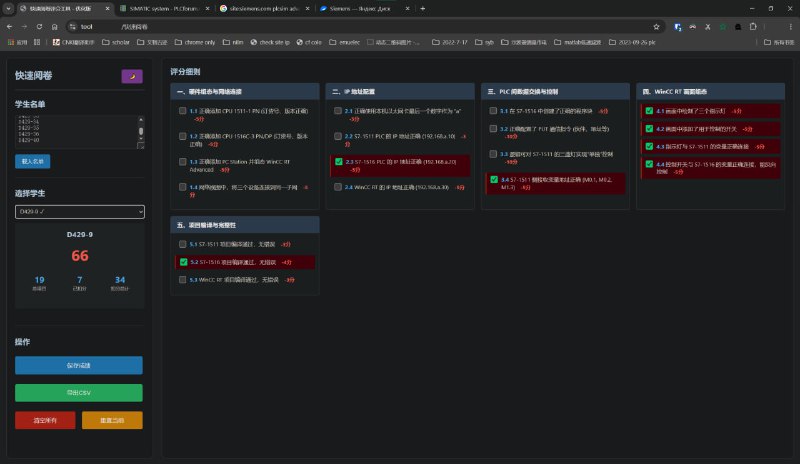Open the Chrome three-dot menu

pos(789,26)
